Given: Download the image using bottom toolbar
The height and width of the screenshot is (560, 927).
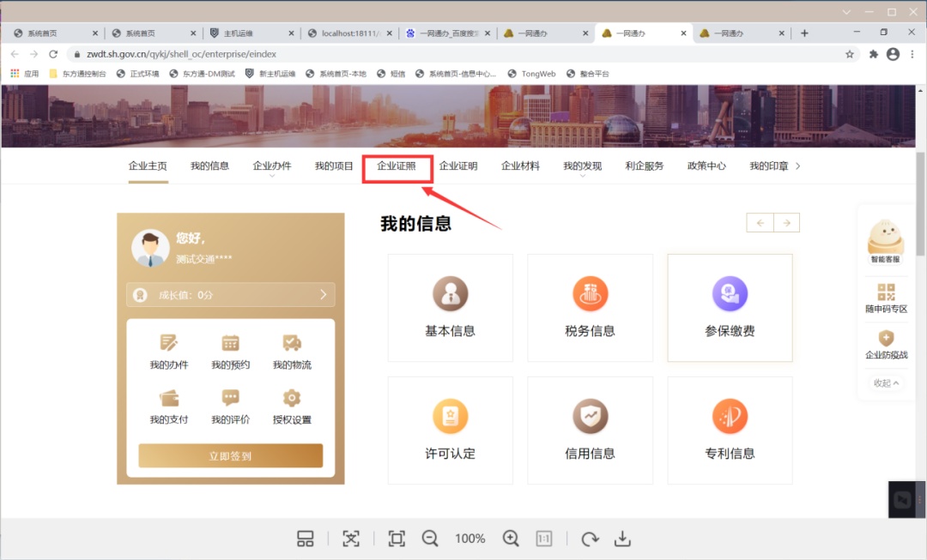Looking at the screenshot, I should 623,539.
